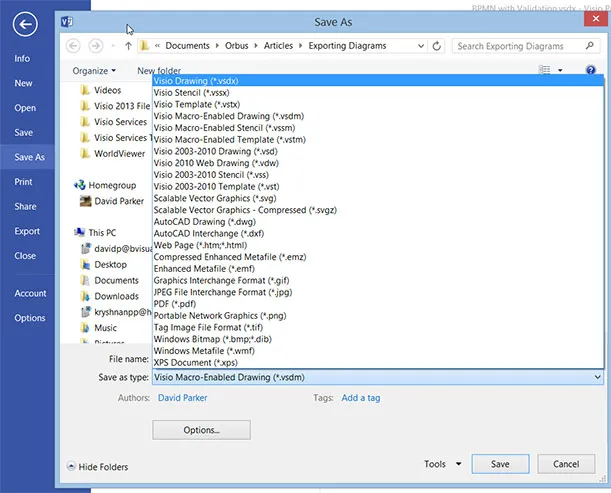Image resolution: width=611 pixels, height=493 pixels.
Task: Select XPS Document (*.xps)
Action: [x=378, y=362]
